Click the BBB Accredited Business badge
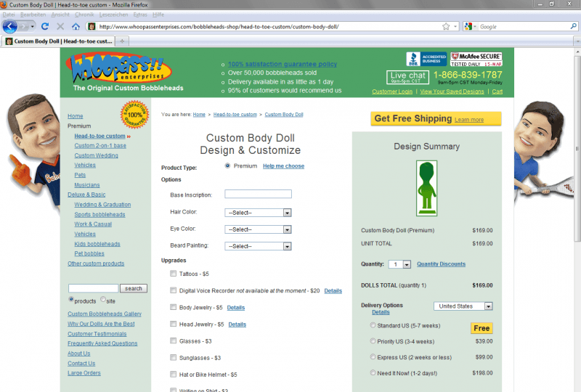The image size is (581, 392). (x=426, y=59)
